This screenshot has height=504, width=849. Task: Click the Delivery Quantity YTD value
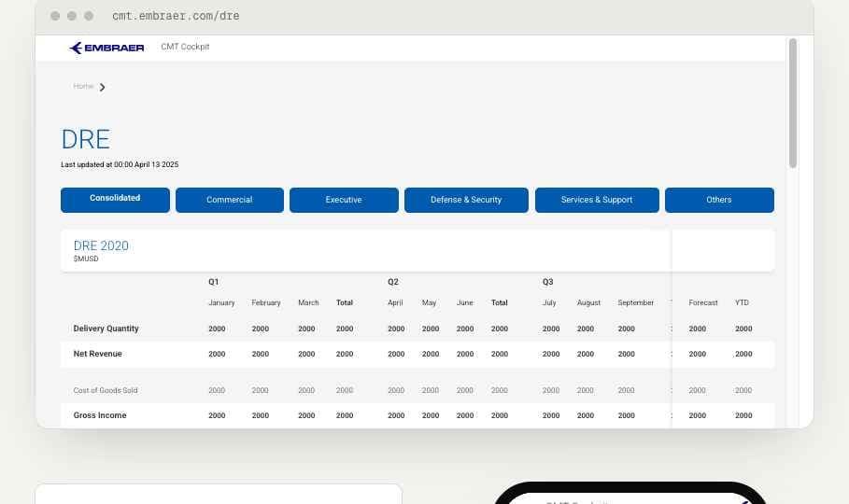743,329
